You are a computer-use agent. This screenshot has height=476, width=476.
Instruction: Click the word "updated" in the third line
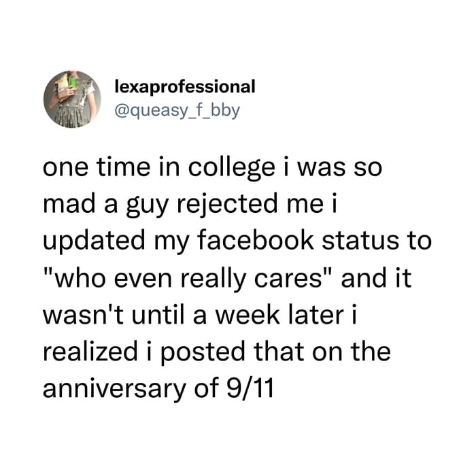(x=94, y=241)
